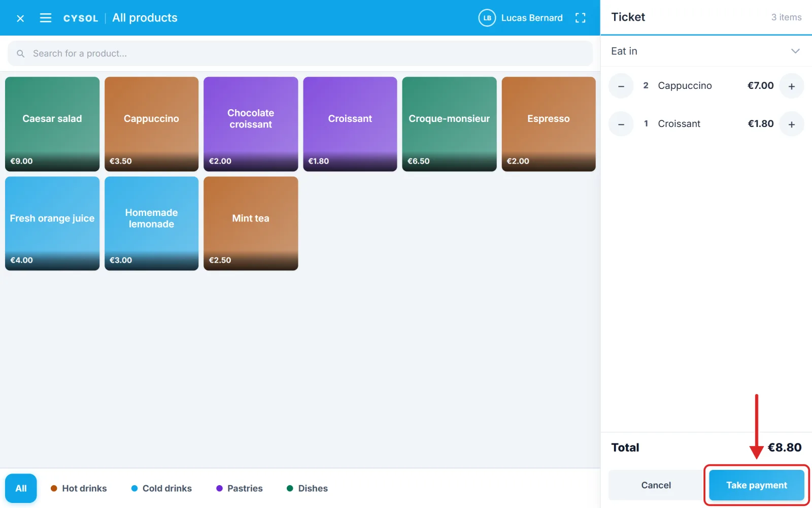Image resolution: width=812 pixels, height=508 pixels.
Task: Show Pastries category products
Action: click(240, 488)
